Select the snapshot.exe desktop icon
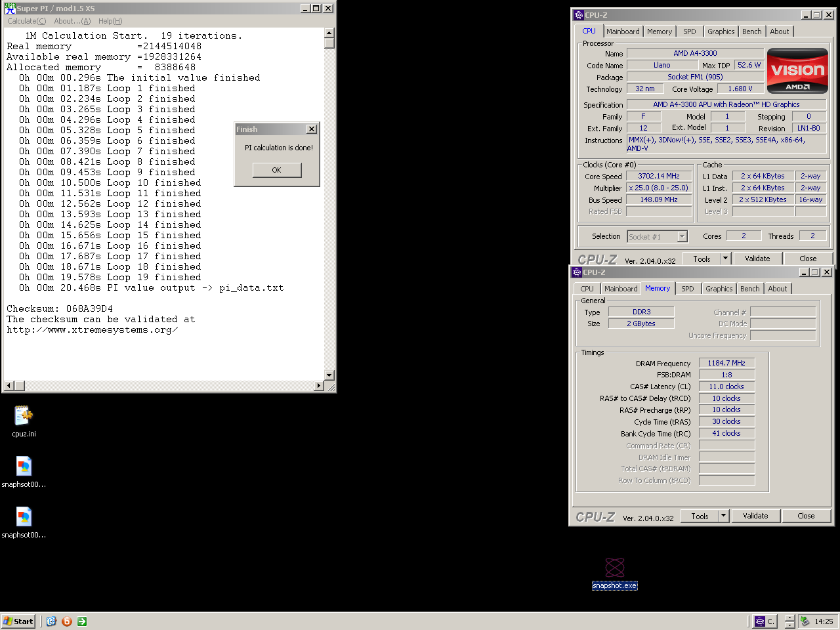The height and width of the screenshot is (630, 840). 614,574
